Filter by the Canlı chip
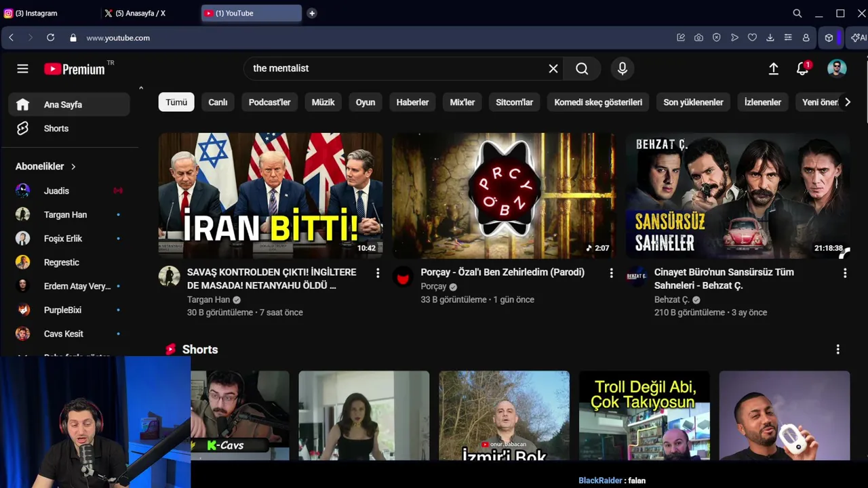Viewport: 868px width, 488px height. pos(218,102)
